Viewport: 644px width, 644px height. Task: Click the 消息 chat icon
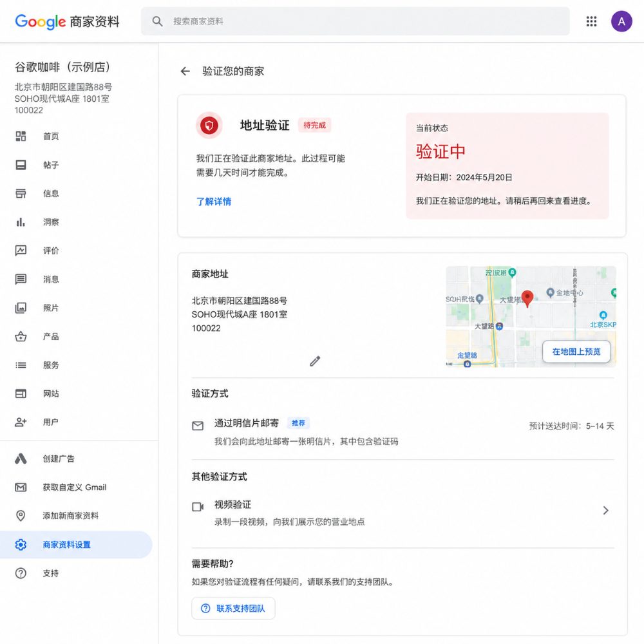21,279
